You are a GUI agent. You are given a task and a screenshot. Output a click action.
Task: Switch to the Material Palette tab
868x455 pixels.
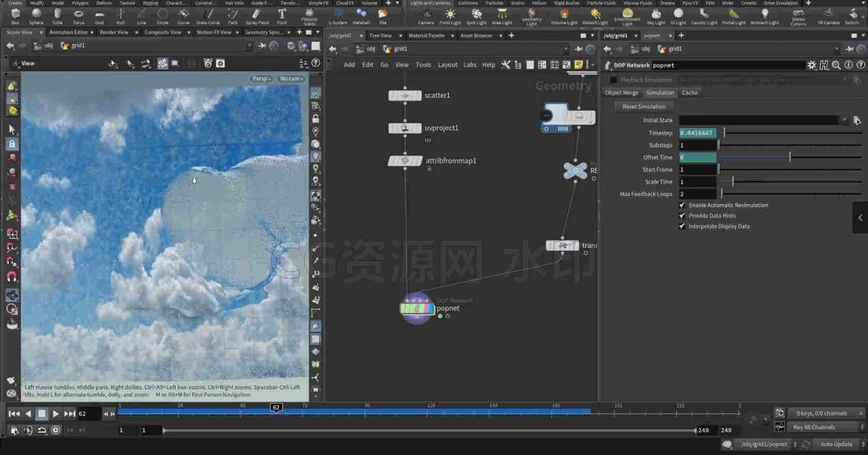(x=426, y=36)
